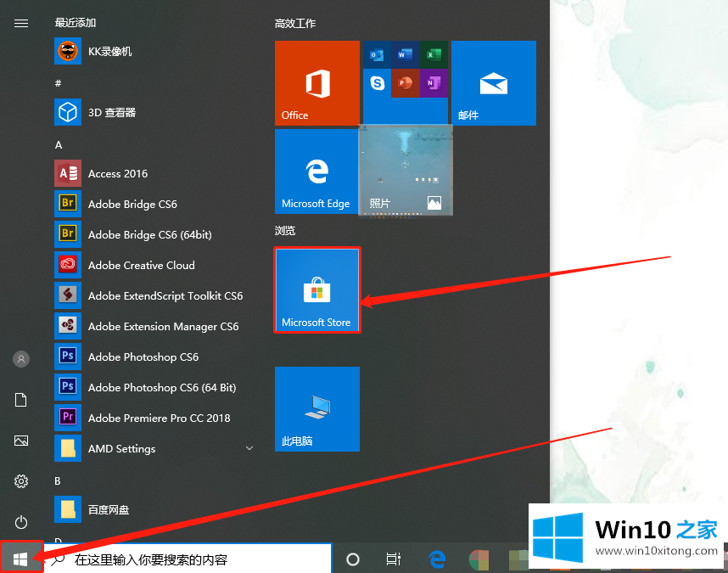
Task: Open Adobe Photoshop CS6
Action: click(x=155, y=357)
